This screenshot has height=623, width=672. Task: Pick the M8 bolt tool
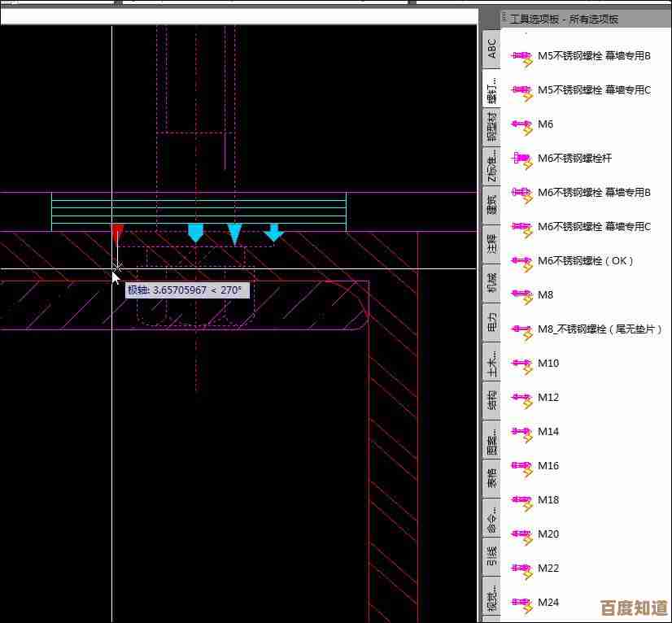tap(521, 295)
